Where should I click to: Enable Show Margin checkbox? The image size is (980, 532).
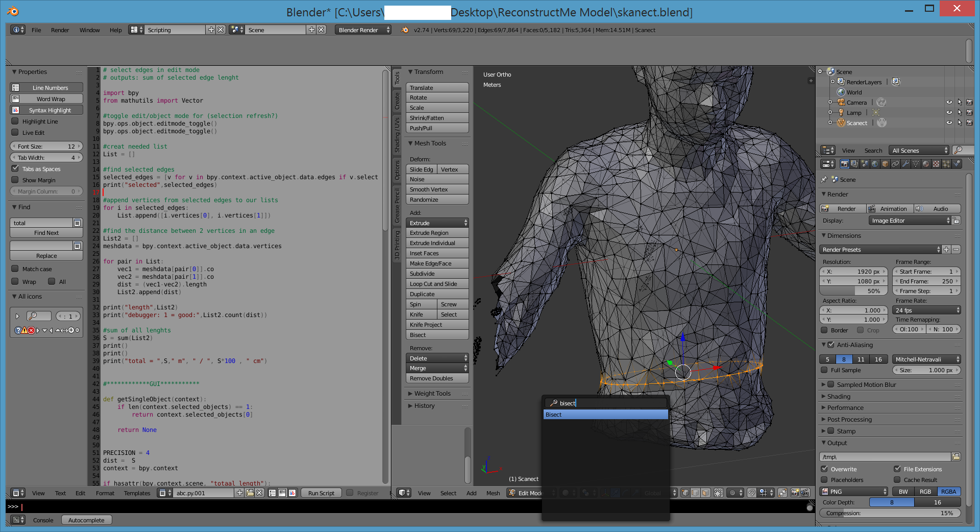pyautogui.click(x=15, y=180)
